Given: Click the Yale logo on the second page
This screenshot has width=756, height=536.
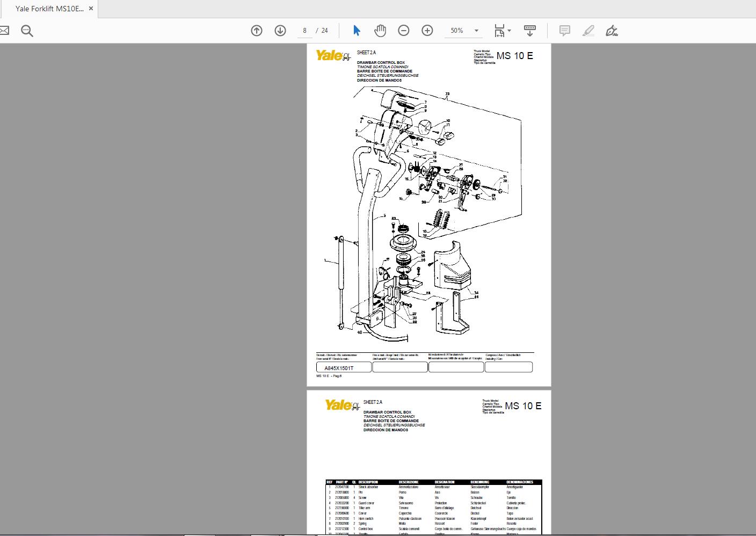Looking at the screenshot, I should (341, 405).
